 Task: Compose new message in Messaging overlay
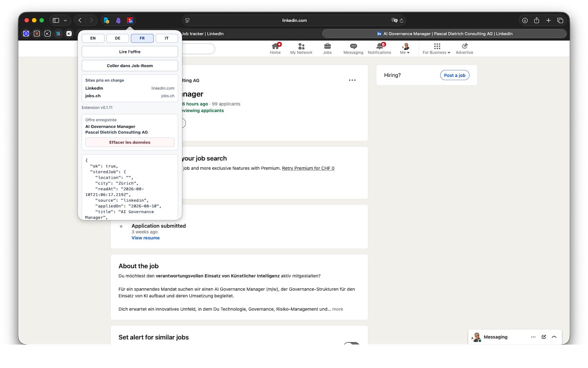coord(544,337)
